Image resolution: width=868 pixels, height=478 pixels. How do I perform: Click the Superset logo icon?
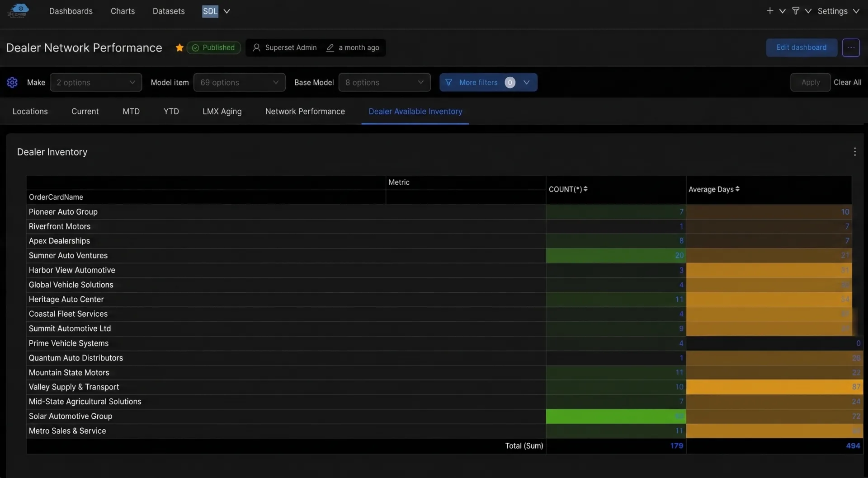[x=18, y=10]
